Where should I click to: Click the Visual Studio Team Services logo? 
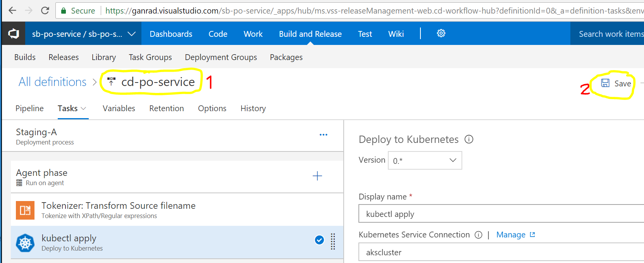14,34
